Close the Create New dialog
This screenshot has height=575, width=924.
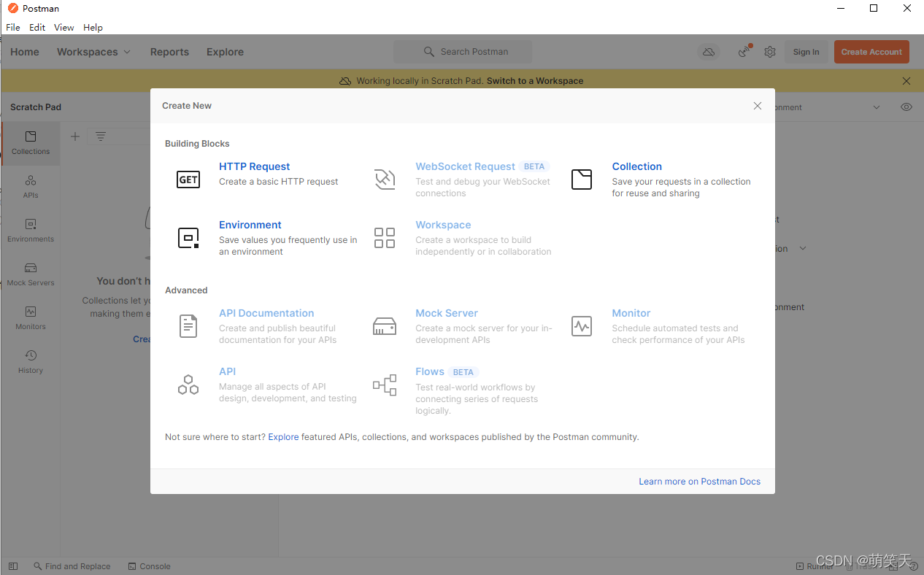(758, 106)
